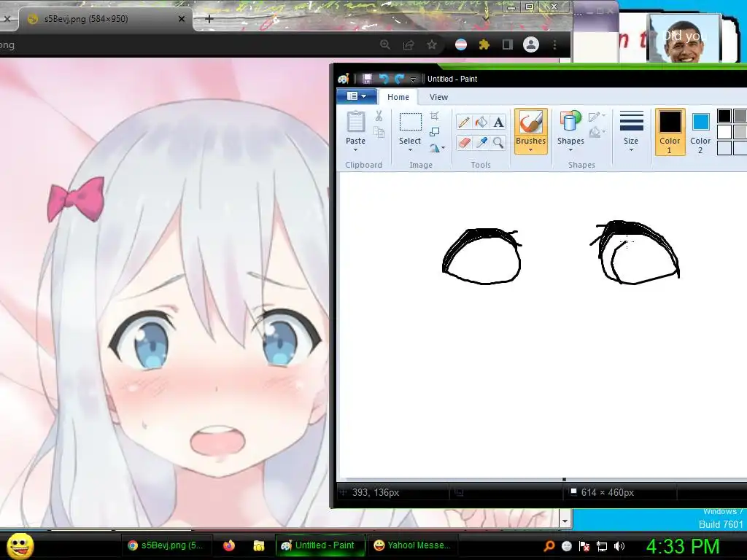Open Firefox from the taskbar

229,545
